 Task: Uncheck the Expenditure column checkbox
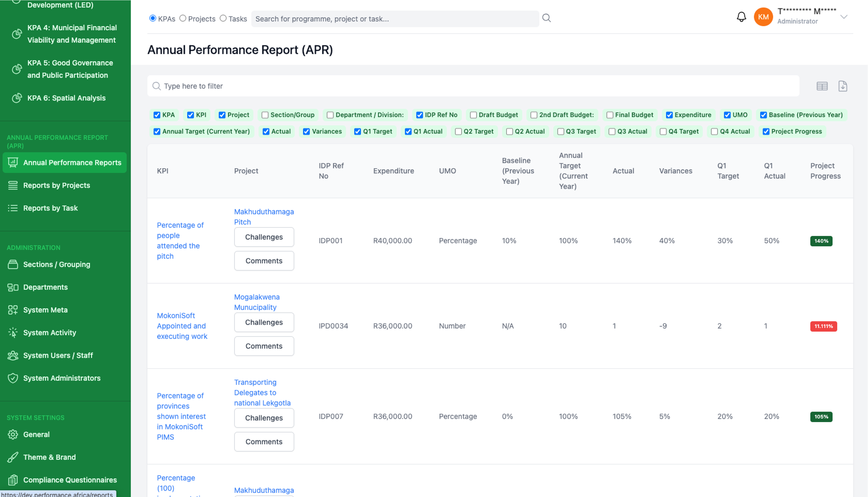click(x=669, y=115)
